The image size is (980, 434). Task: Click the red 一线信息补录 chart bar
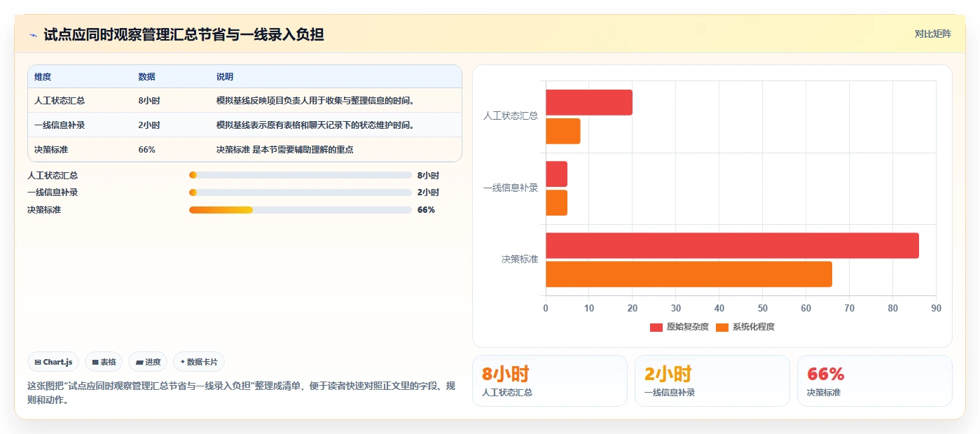[x=557, y=174]
